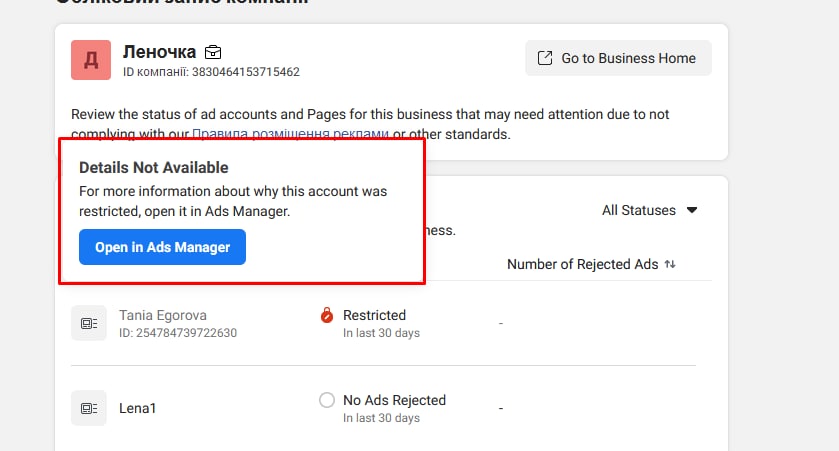The image size is (839, 451).
Task: Click the ad account icon for Tania Egorova
Action: 89,323
